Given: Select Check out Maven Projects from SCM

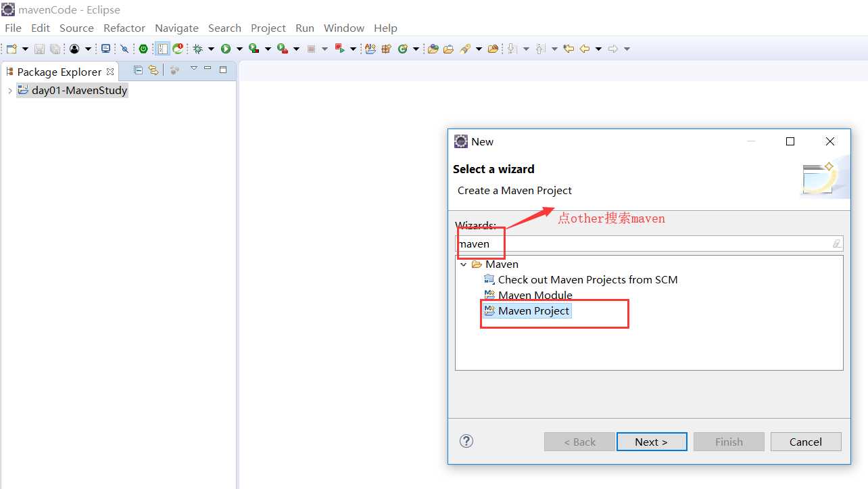Looking at the screenshot, I should tap(581, 279).
